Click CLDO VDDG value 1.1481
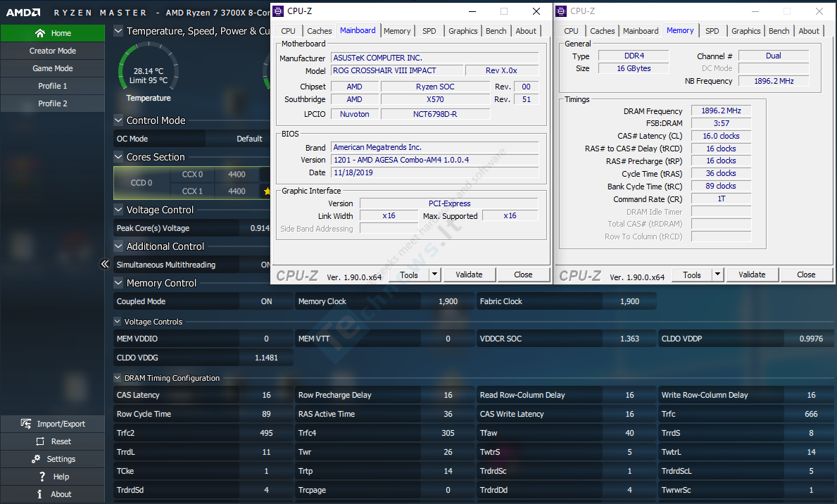 [266, 358]
